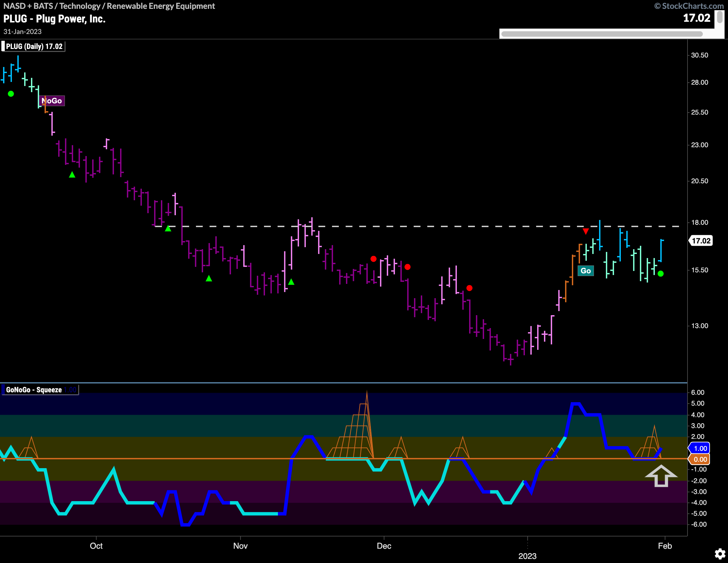Click the teal Go trend label
The height and width of the screenshot is (563, 728).
click(585, 271)
